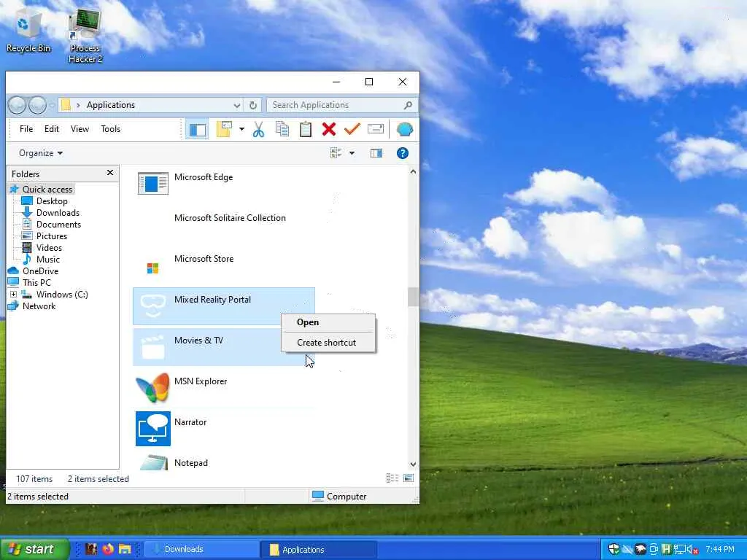Select OneDrive in the folder tree
Screen dimensions: 747x560
(x=41, y=271)
